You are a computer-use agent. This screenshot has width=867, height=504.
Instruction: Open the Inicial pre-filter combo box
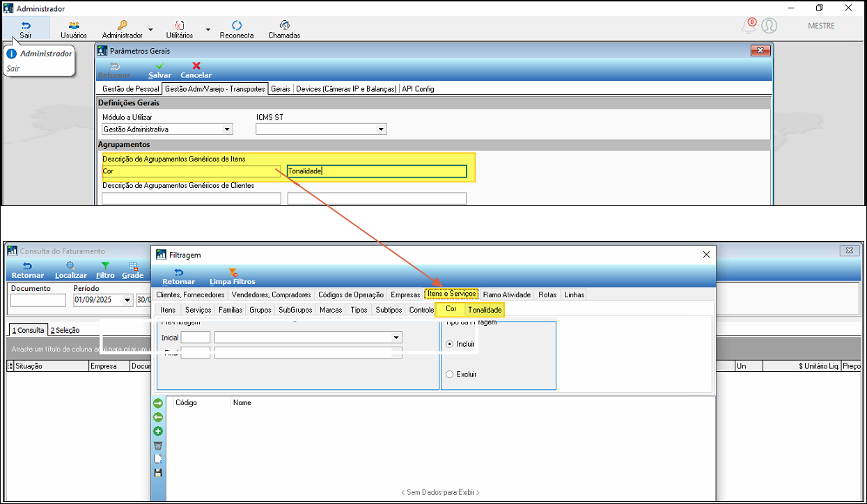pos(396,338)
